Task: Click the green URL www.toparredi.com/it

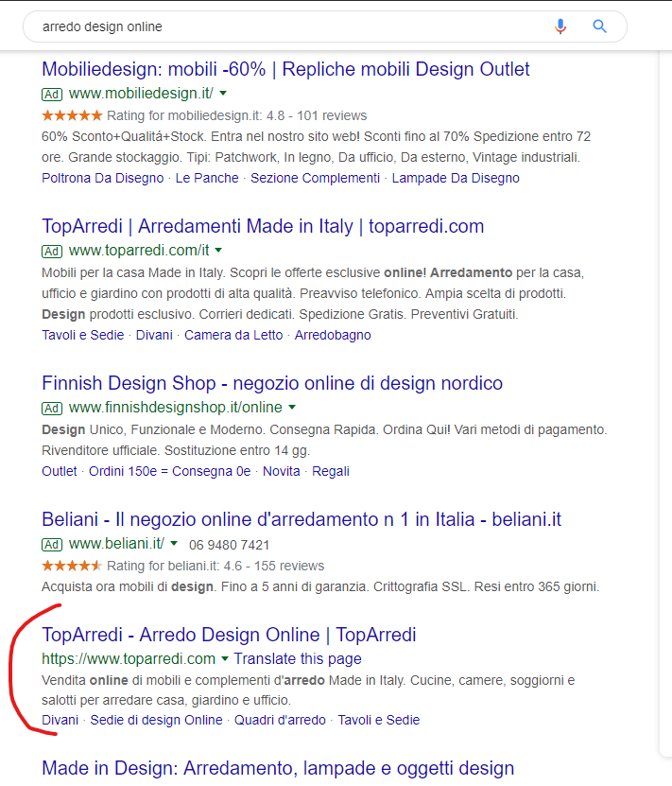Action: (x=139, y=250)
